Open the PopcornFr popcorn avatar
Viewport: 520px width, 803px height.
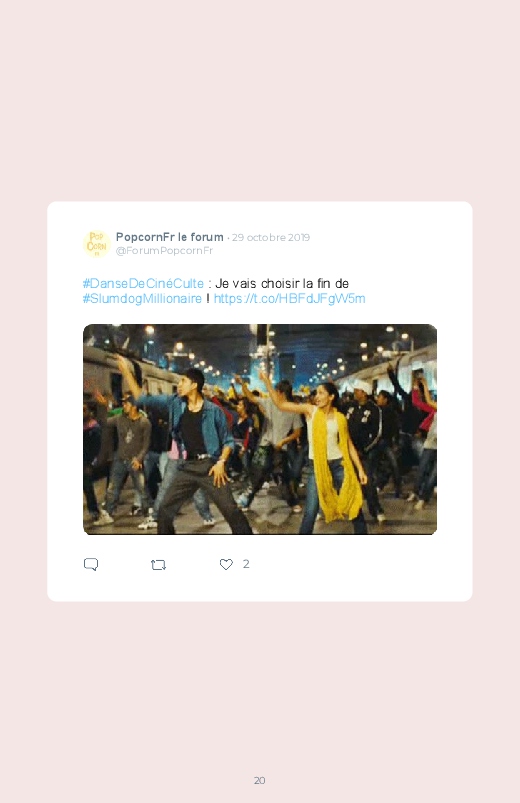(96, 243)
